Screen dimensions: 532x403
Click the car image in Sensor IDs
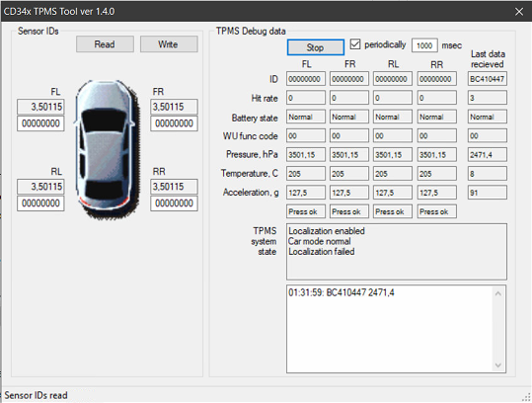[106, 149]
